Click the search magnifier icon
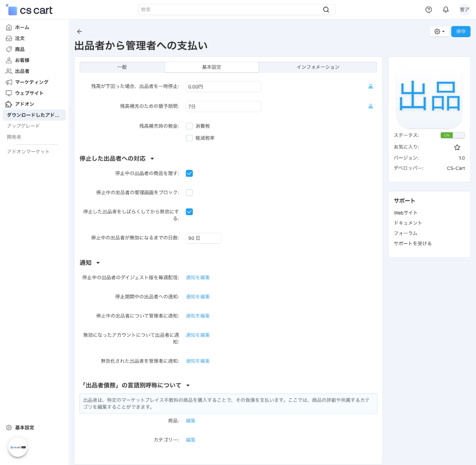The height and width of the screenshot is (465, 476). point(326,10)
